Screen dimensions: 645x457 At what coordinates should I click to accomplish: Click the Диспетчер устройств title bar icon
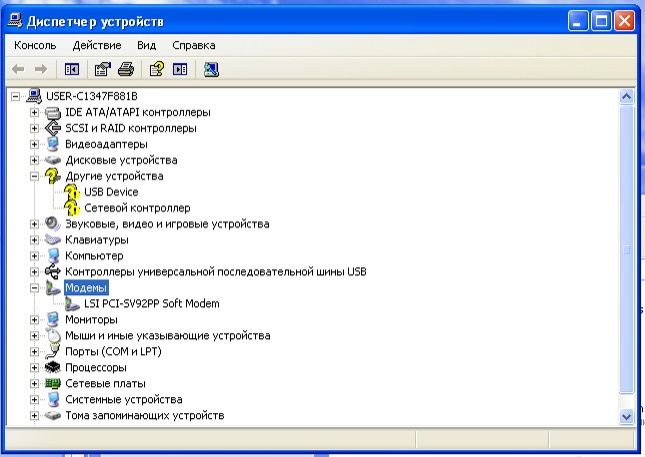coord(15,21)
